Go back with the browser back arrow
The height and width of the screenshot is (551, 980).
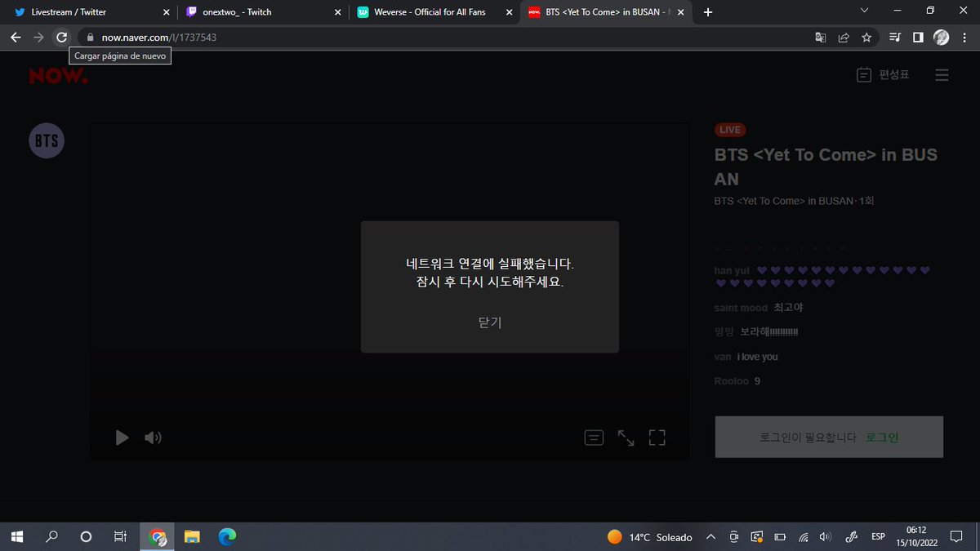pyautogui.click(x=16, y=38)
